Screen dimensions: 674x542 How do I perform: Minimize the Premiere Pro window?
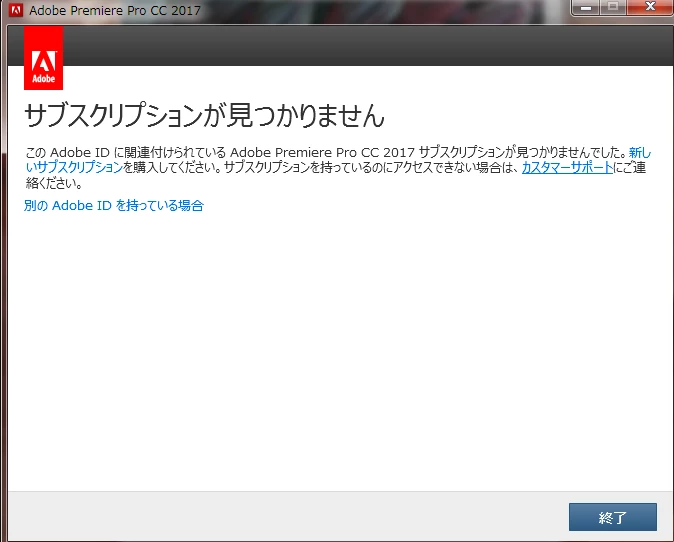585,7
